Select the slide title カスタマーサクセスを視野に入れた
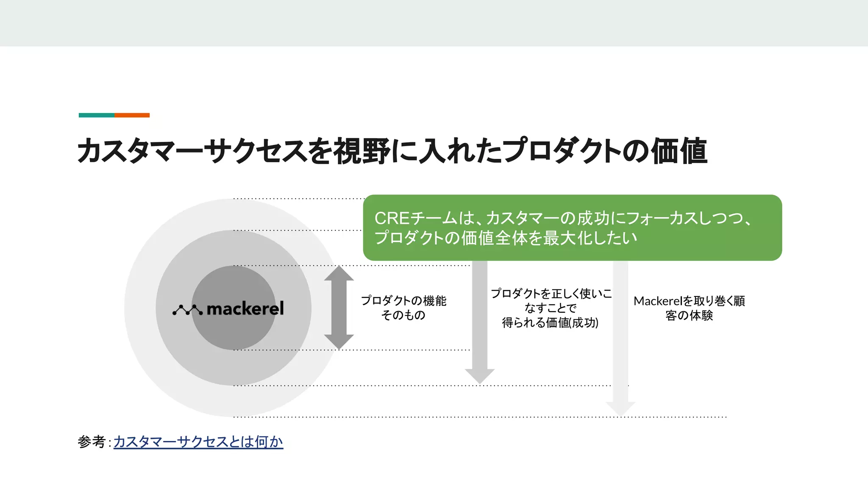Image resolution: width=868 pixels, height=488 pixels. pyautogui.click(x=392, y=151)
